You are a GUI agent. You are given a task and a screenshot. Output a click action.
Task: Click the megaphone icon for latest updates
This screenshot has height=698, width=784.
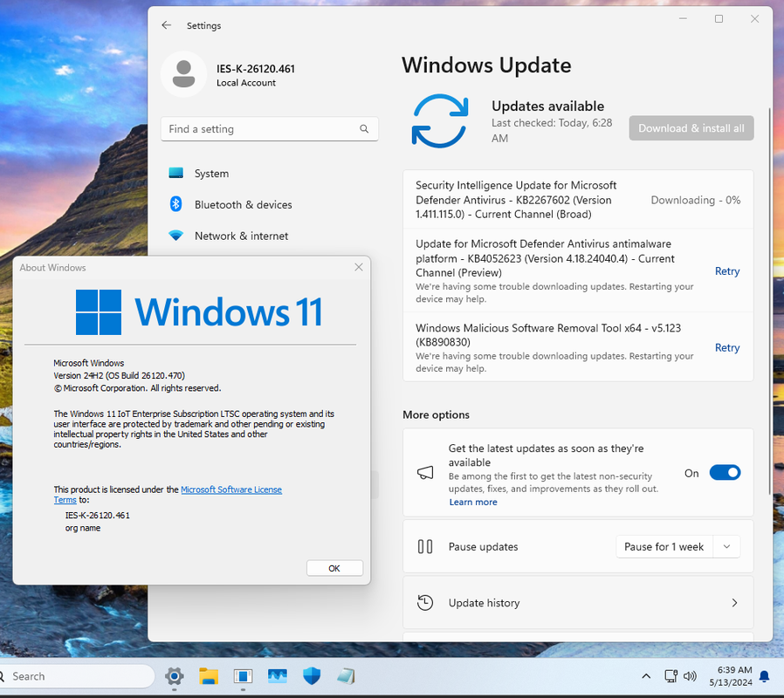(425, 473)
